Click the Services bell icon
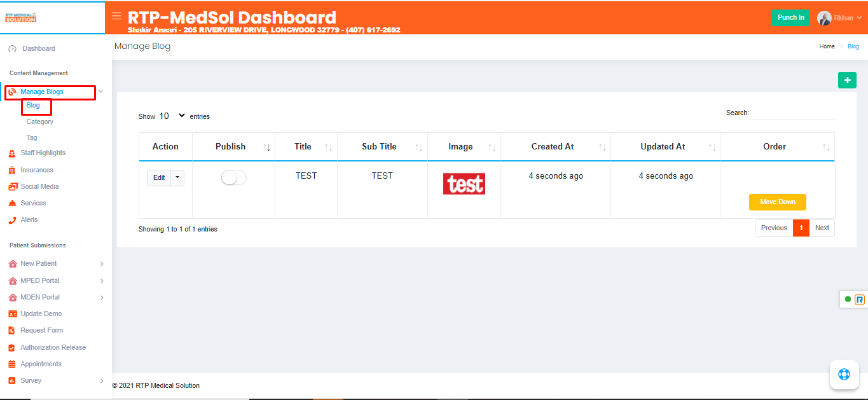 [x=12, y=203]
